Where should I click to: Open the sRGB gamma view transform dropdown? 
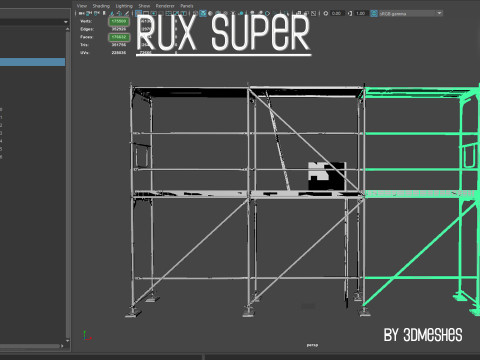click(411, 13)
